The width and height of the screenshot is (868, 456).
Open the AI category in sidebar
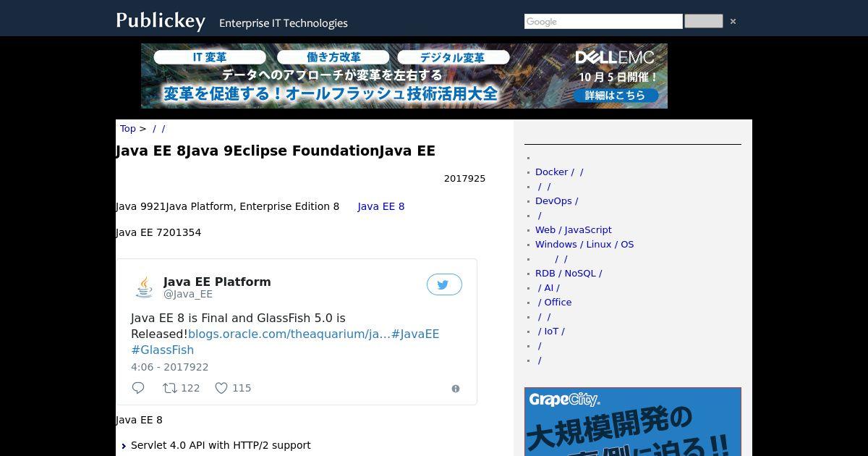coord(548,288)
